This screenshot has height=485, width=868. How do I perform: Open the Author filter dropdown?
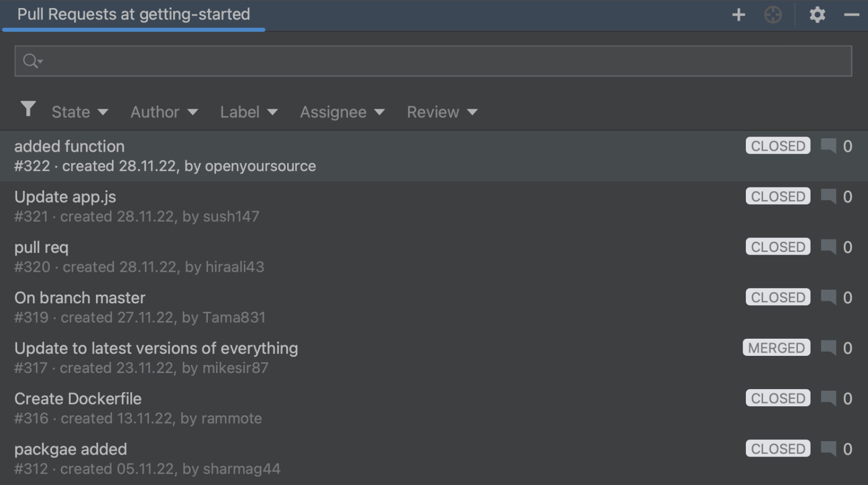pyautogui.click(x=163, y=112)
